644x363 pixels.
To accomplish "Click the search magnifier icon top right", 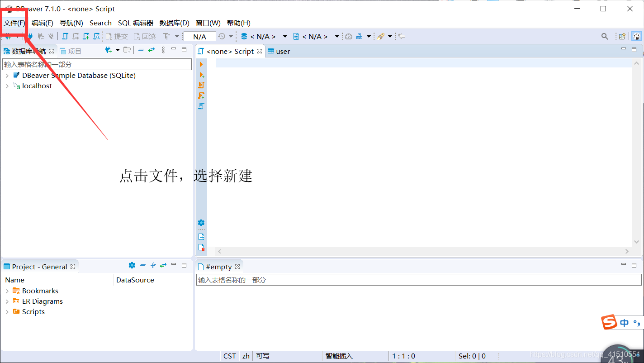I will point(605,36).
